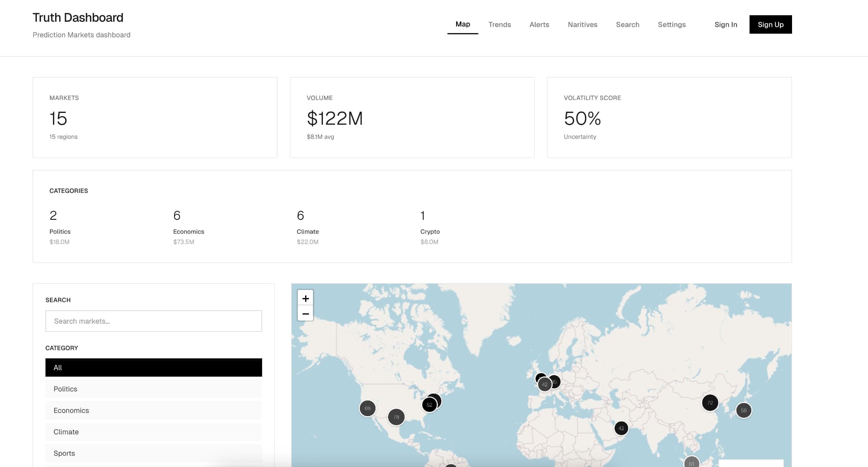
Task: Click the Sign Up button
Action: (x=770, y=25)
